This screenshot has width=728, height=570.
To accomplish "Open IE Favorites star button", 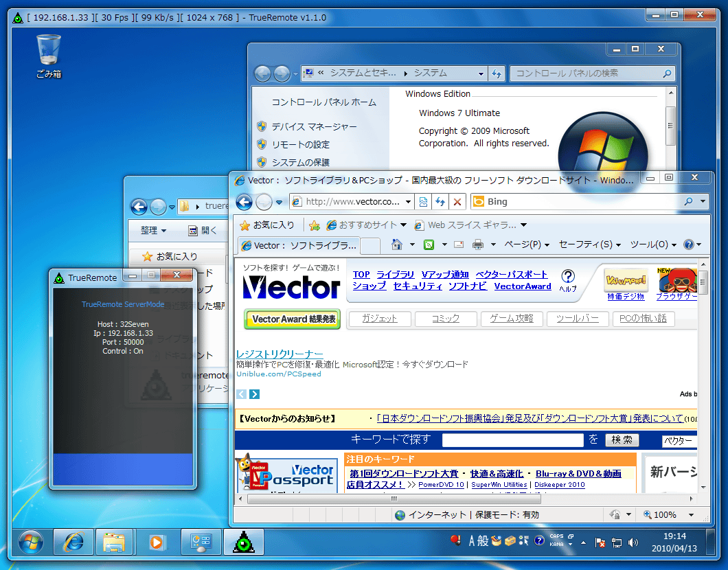I will tap(267, 225).
